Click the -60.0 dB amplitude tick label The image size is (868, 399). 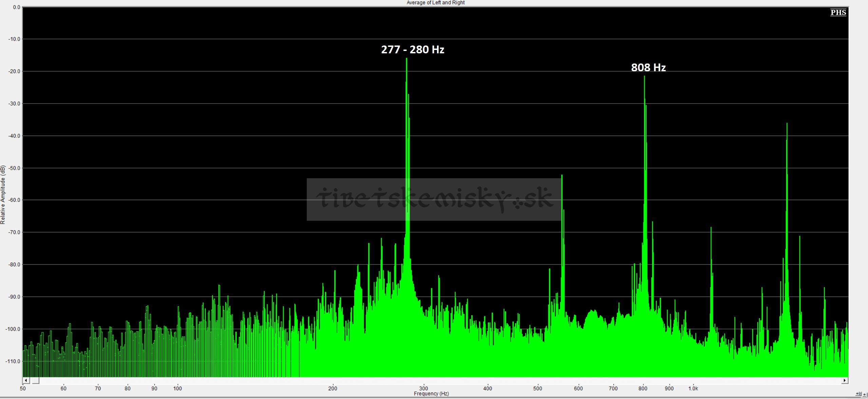point(14,200)
